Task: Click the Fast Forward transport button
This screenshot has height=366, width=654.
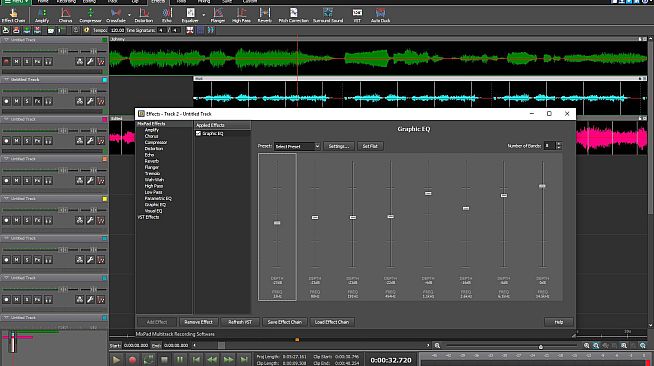Action: [228, 360]
